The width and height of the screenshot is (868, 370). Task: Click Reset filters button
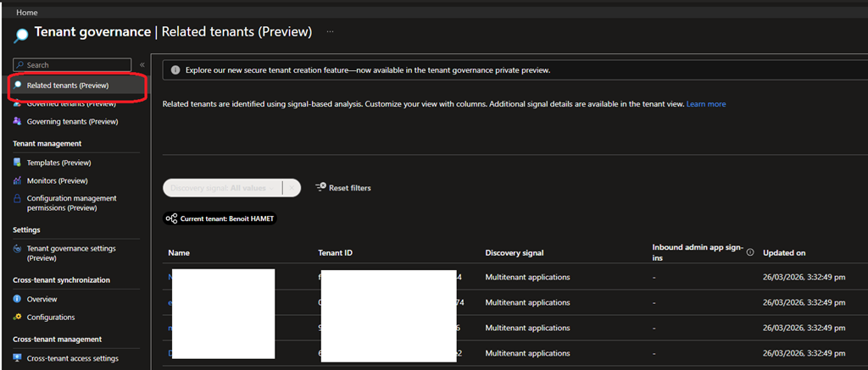(342, 188)
